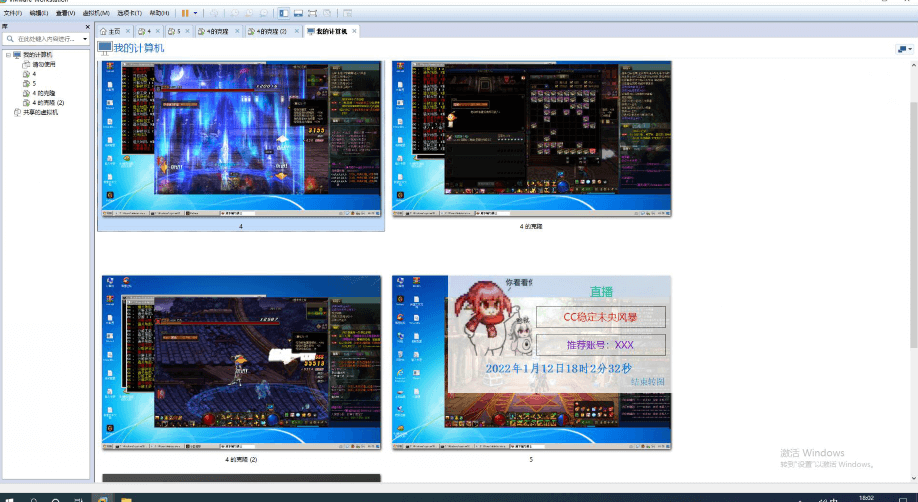Switch to the 4的克隆 (2) tab
This screenshot has height=502, width=918.
coord(271,31)
